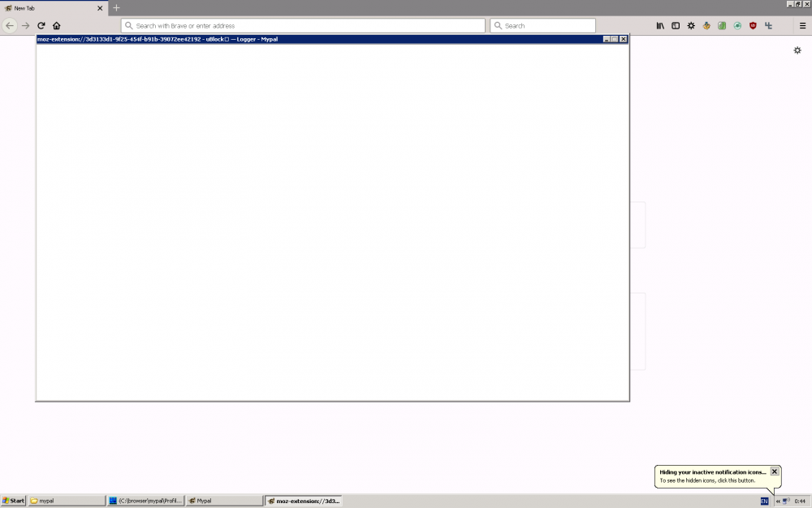This screenshot has width=812, height=508.
Task: Expand hidden tray icons chevron
Action: click(778, 501)
